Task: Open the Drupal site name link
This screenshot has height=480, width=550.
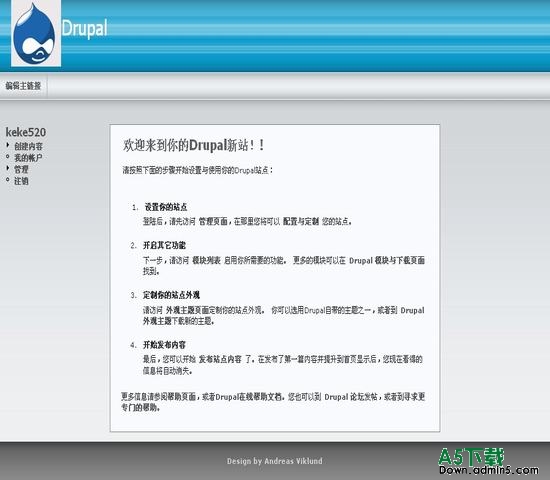Action: [x=85, y=28]
